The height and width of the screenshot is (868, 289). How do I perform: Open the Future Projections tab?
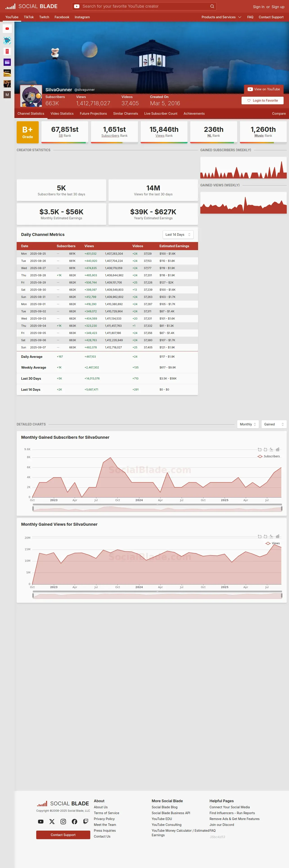tap(93, 114)
